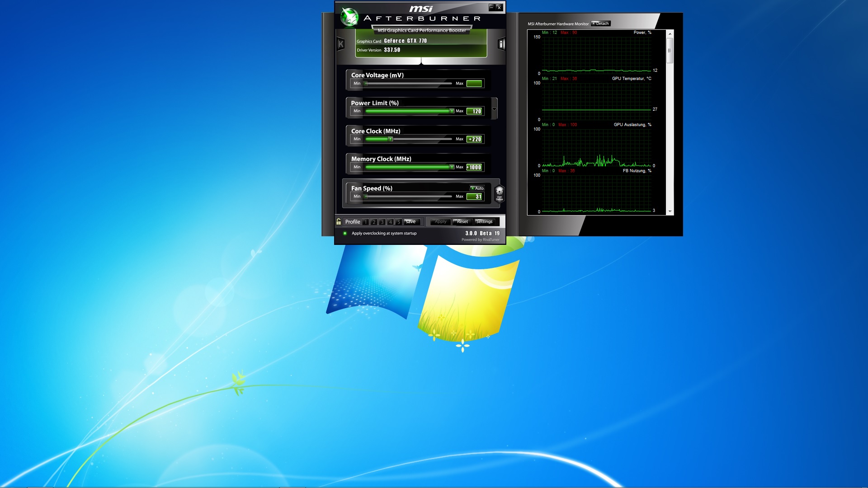Click the Core Clock slider handle
This screenshot has width=868, height=488.
coord(391,139)
